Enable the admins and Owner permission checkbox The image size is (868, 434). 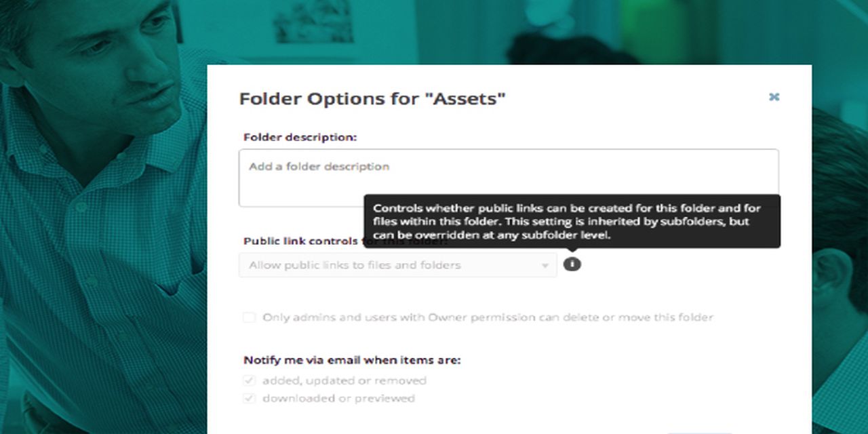click(x=250, y=317)
